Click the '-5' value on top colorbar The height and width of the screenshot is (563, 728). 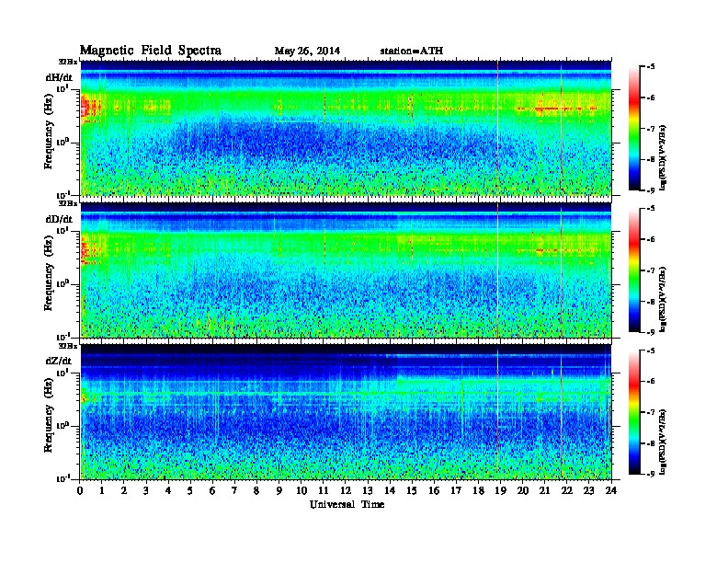(651, 67)
